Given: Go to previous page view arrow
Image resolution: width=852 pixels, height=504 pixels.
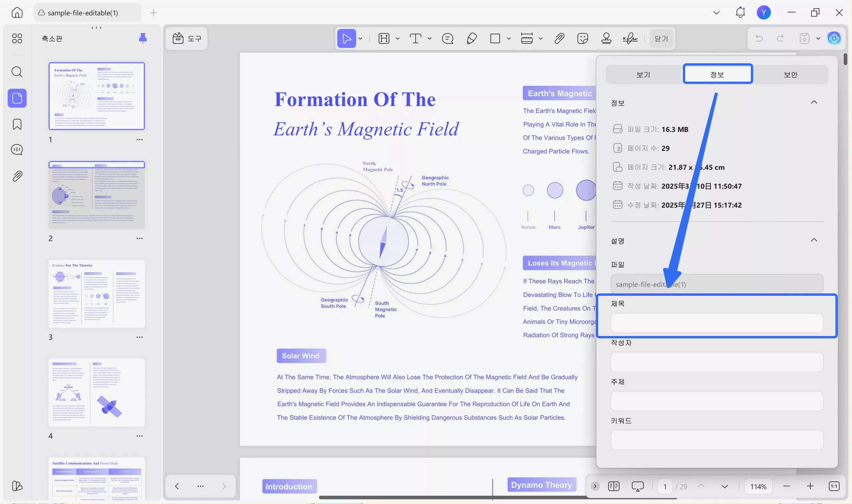Looking at the screenshot, I should (x=177, y=486).
